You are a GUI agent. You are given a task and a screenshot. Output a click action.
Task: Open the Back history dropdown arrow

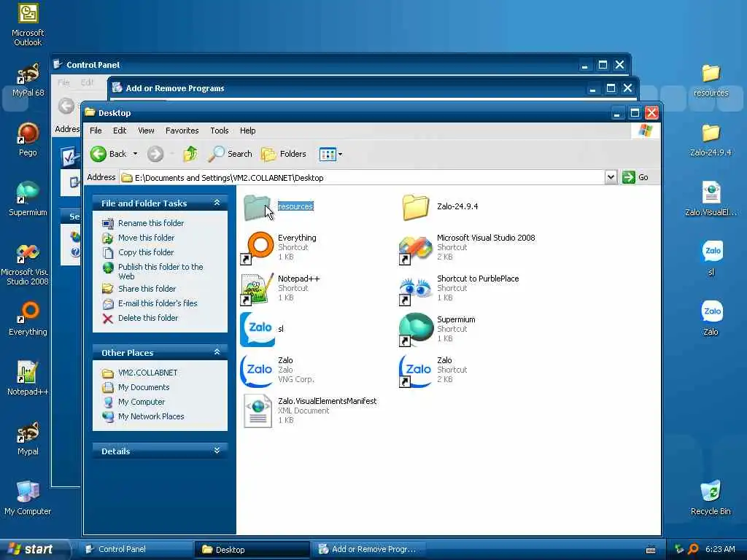[135, 154]
